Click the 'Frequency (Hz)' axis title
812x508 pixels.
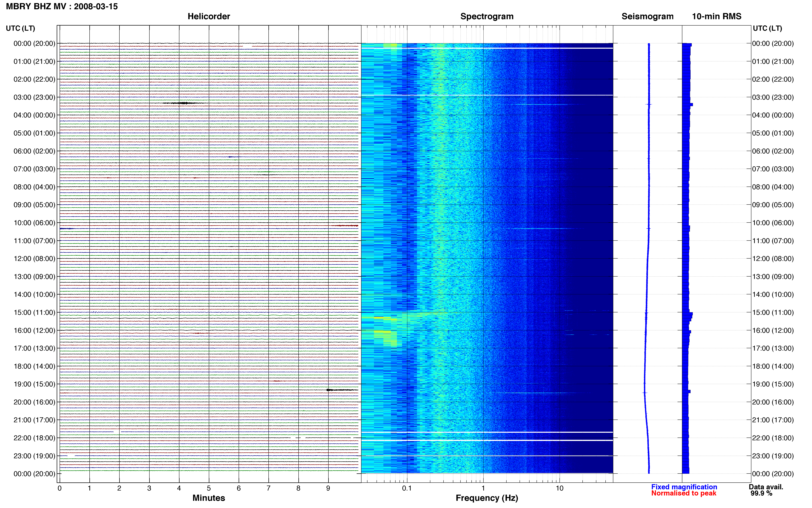[x=487, y=498]
